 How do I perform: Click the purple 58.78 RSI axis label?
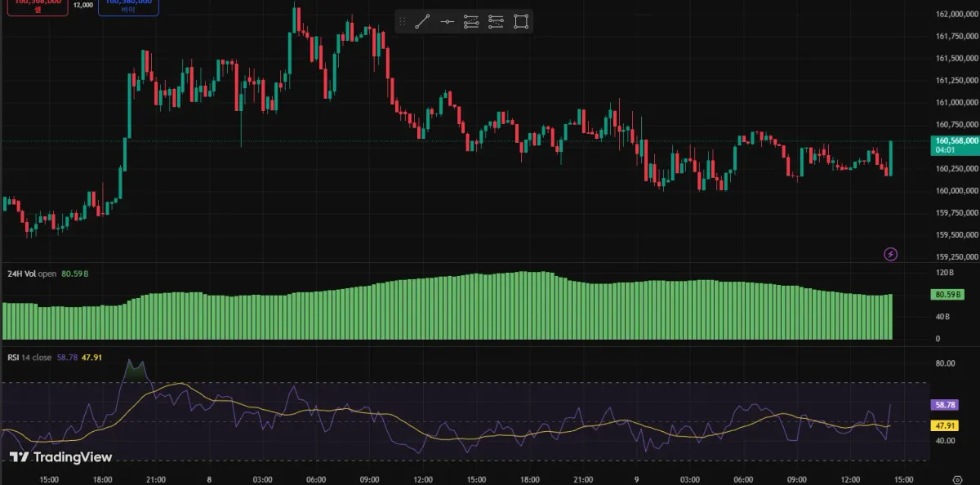[x=945, y=404]
